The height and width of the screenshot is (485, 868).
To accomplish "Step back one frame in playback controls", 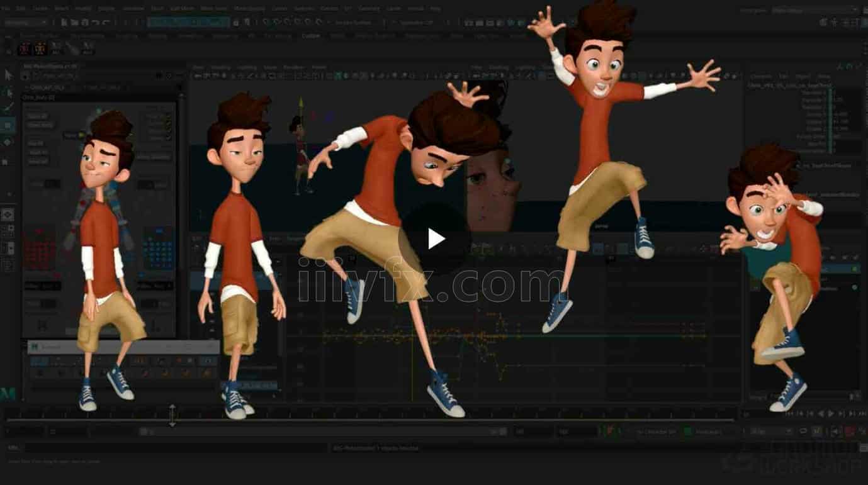I will click(x=800, y=414).
